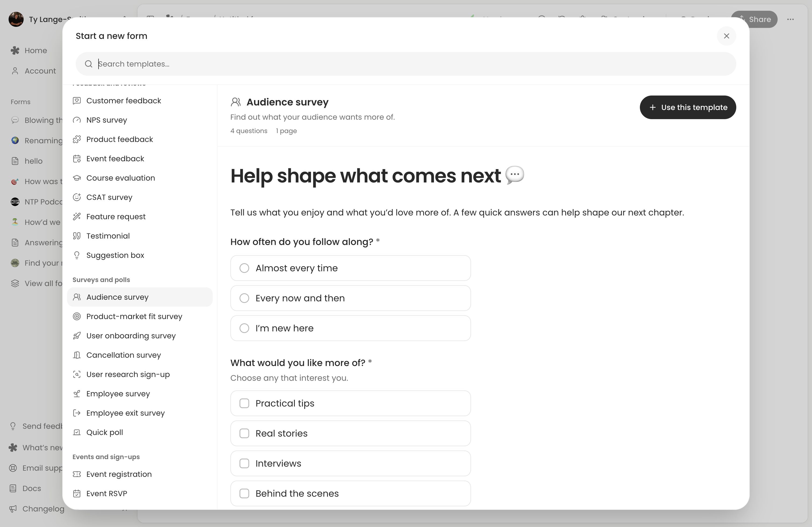Viewport: 812px width, 527px height.
Task: Select the Product-market fit survey target icon
Action: (x=77, y=317)
